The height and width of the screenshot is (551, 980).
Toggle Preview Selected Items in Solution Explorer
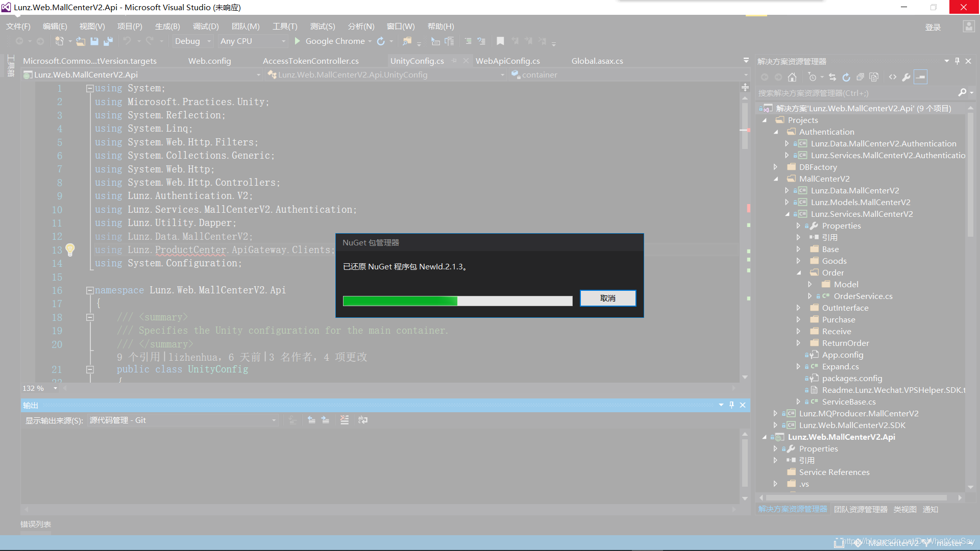[921, 77]
